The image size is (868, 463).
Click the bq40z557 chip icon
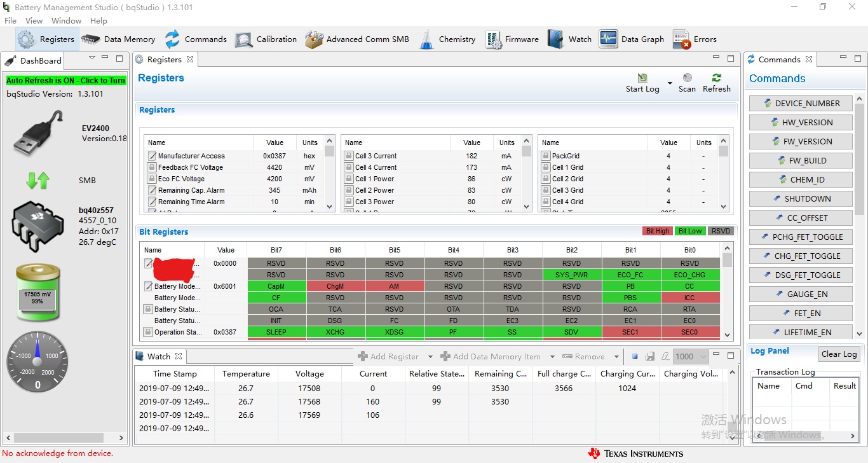38,226
